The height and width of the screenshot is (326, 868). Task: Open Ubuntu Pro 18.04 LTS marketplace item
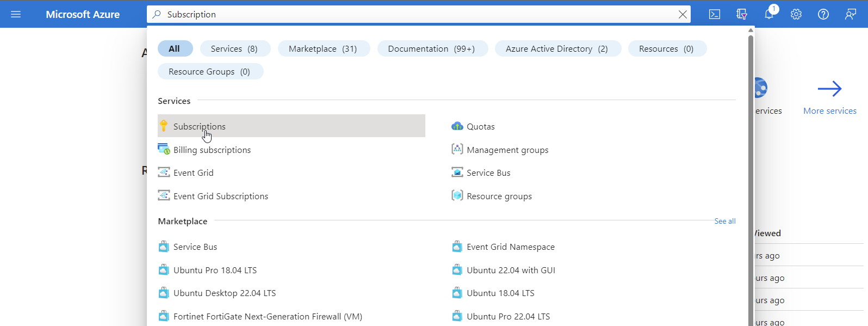click(x=215, y=270)
